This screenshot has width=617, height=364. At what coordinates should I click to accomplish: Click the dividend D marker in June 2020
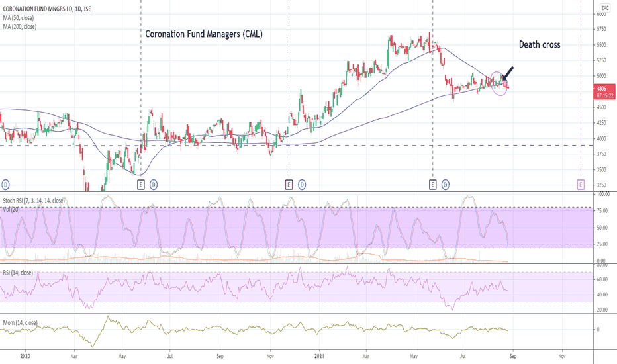pos(154,184)
